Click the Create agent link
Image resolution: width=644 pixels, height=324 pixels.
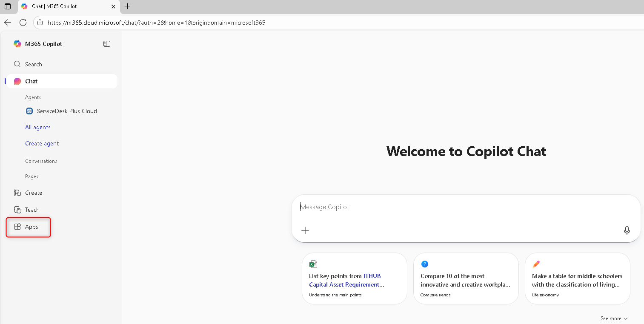(x=42, y=143)
